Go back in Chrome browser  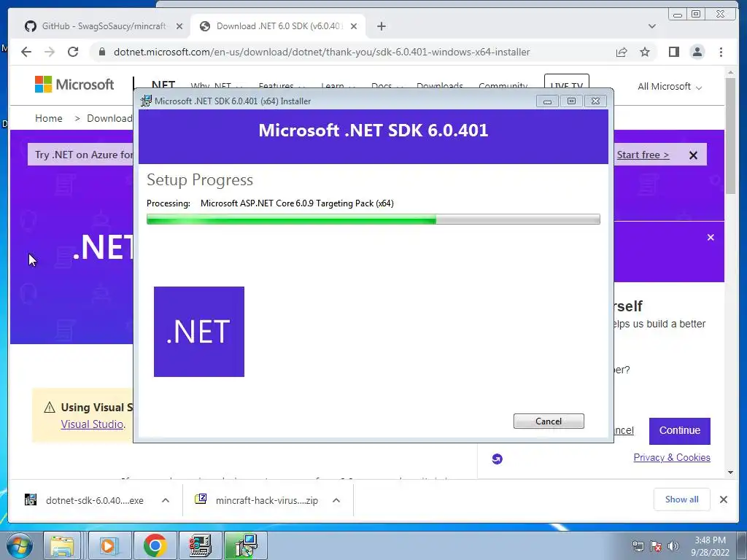26,52
